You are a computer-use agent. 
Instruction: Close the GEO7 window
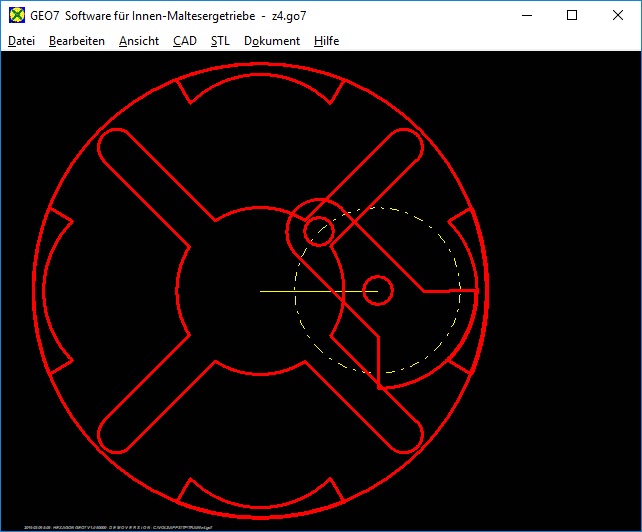pyautogui.click(x=618, y=15)
